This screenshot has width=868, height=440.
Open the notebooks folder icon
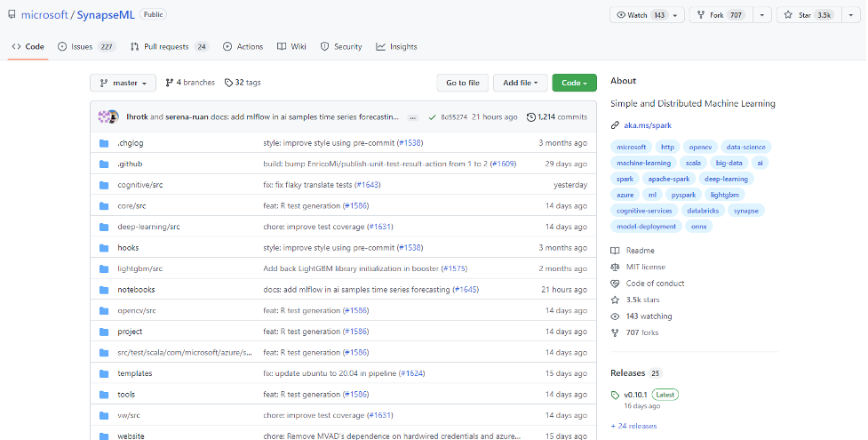104,290
